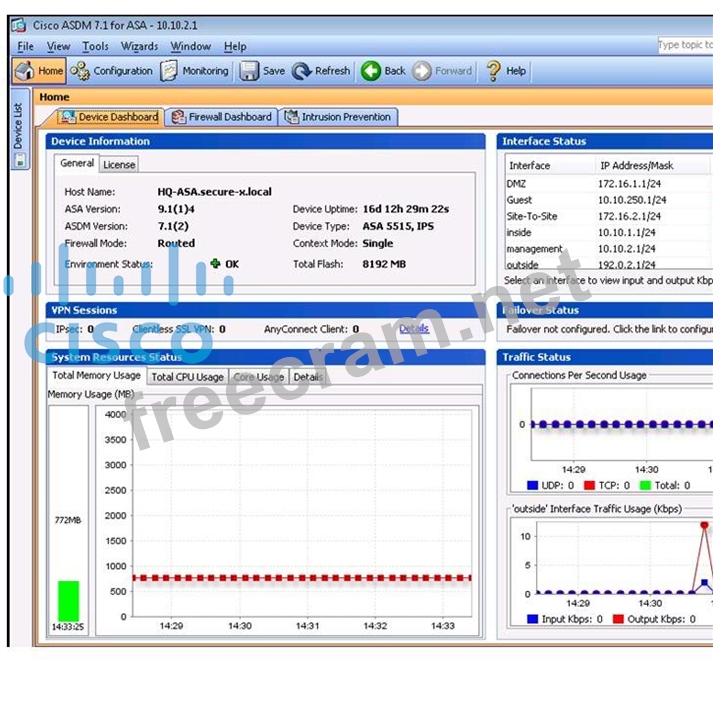Open the Monitoring toolbar icon
The width and height of the screenshot is (713, 706).
point(170,71)
